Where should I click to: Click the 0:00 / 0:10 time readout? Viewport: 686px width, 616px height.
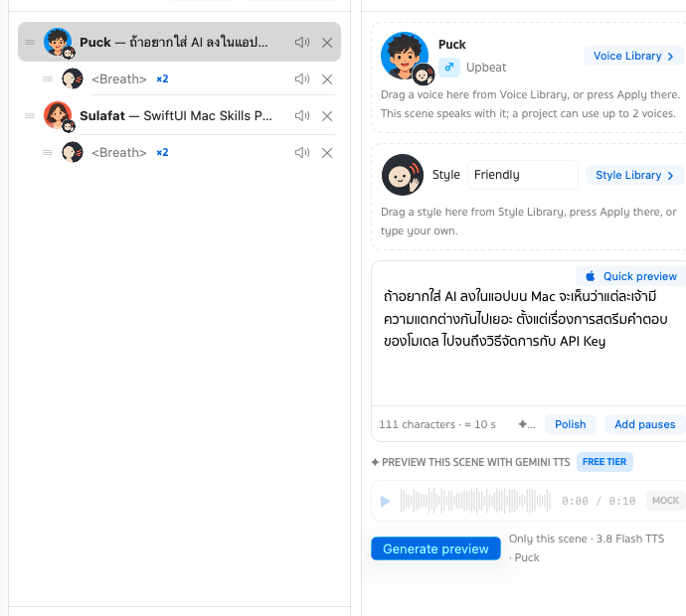[599, 501]
